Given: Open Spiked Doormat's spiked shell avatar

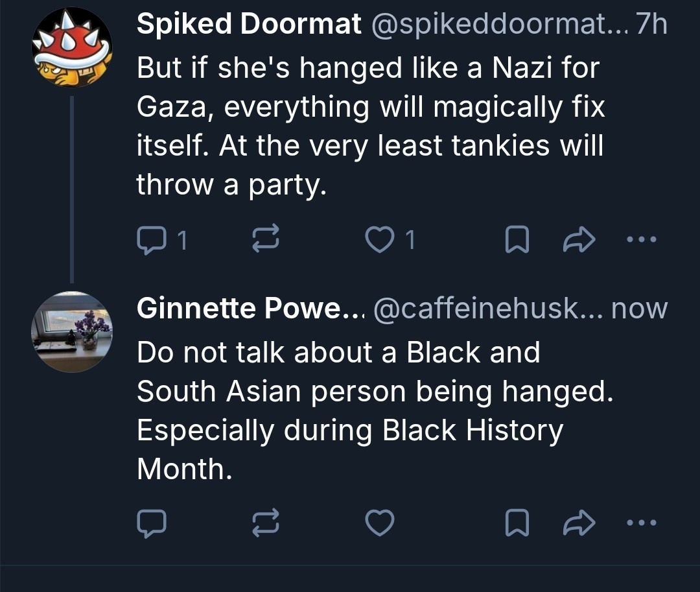Looking at the screenshot, I should [72, 48].
